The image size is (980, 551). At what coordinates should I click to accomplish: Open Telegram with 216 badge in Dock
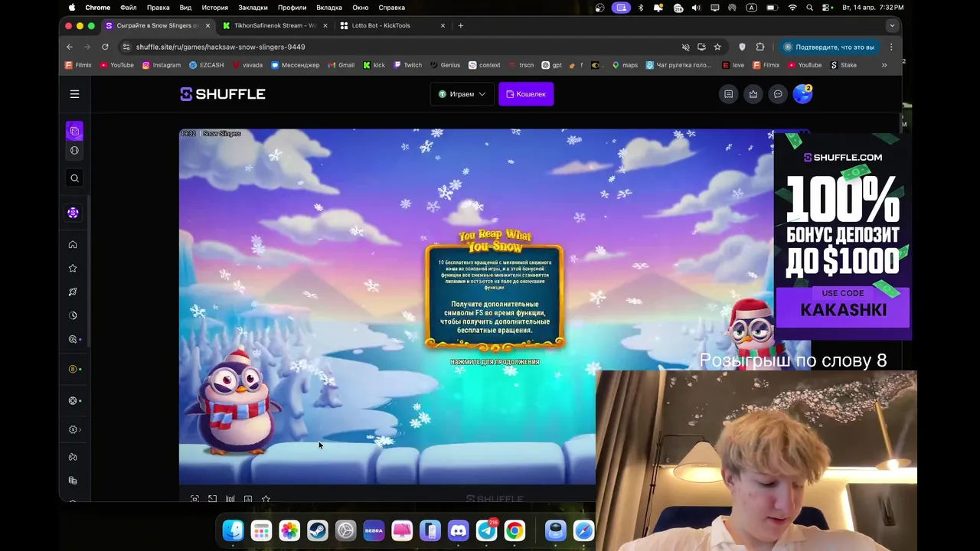[x=487, y=530]
